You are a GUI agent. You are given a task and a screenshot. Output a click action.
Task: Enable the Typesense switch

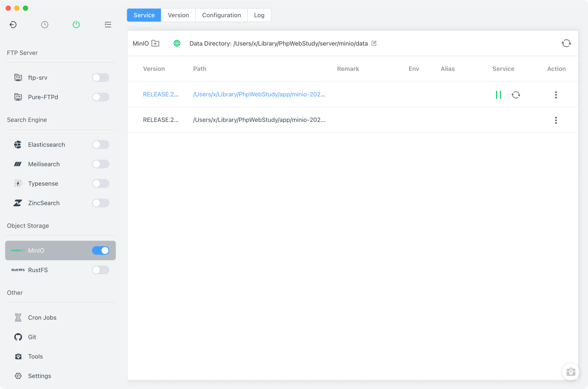[x=100, y=183]
